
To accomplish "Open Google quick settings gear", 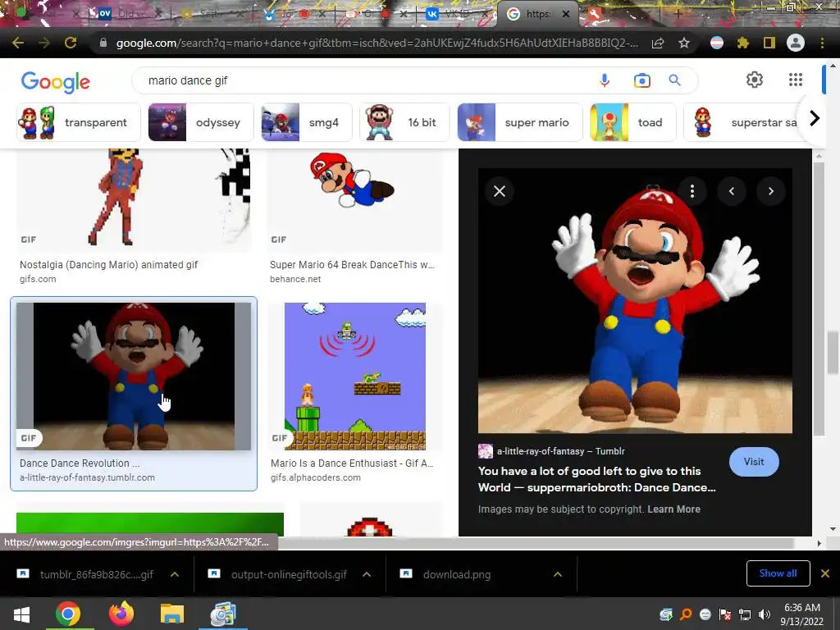I will coord(755,80).
